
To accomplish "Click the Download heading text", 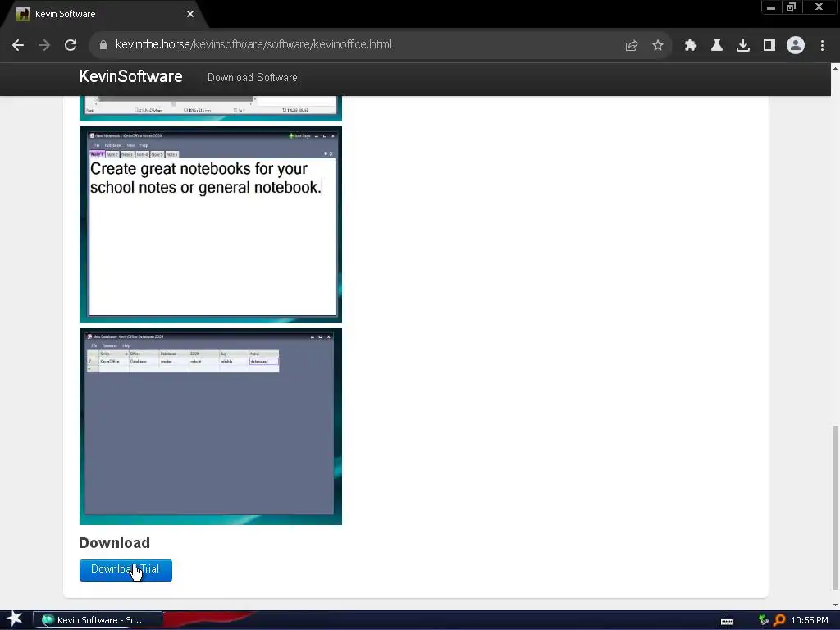I will pos(114,543).
